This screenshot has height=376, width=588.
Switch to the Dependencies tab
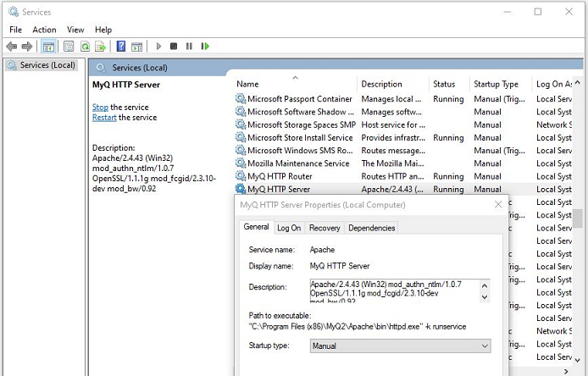(371, 228)
